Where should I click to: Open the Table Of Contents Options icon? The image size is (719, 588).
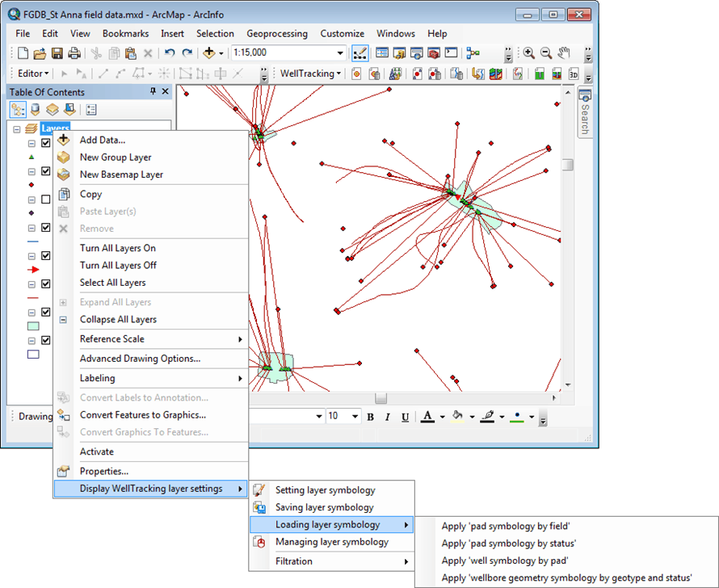[x=91, y=110]
